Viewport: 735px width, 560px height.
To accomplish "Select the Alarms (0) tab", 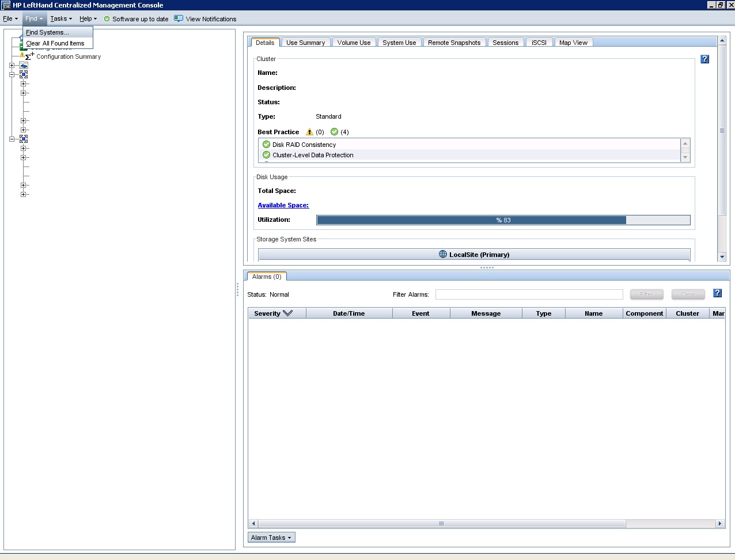I will click(x=267, y=277).
